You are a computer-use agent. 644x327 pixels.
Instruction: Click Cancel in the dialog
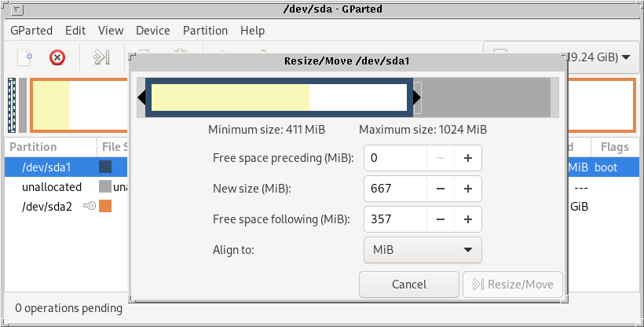[x=409, y=285]
